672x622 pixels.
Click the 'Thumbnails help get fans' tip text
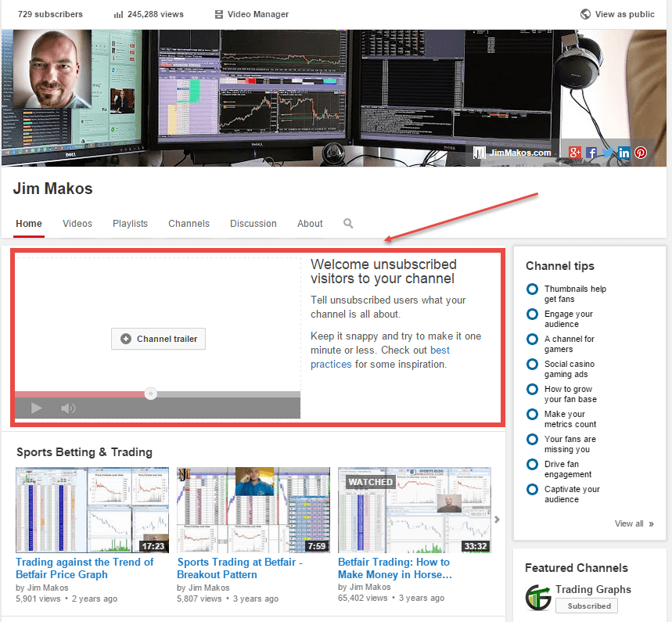(x=575, y=293)
